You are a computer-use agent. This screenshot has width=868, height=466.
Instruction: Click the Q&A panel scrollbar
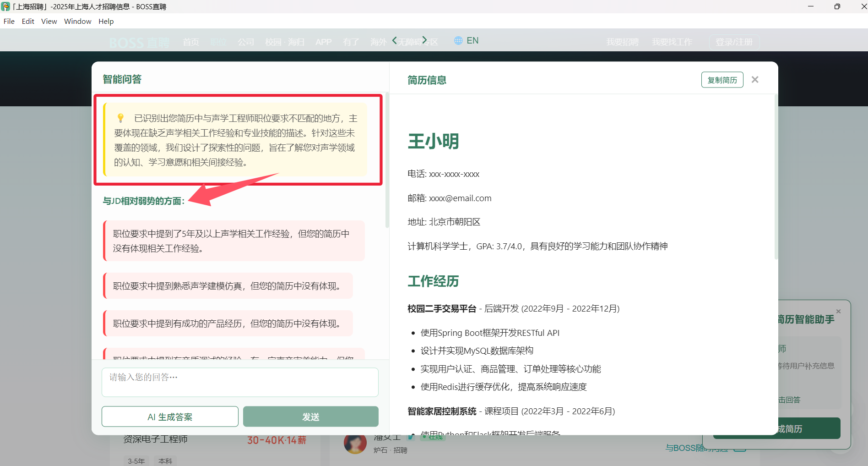pos(387,160)
